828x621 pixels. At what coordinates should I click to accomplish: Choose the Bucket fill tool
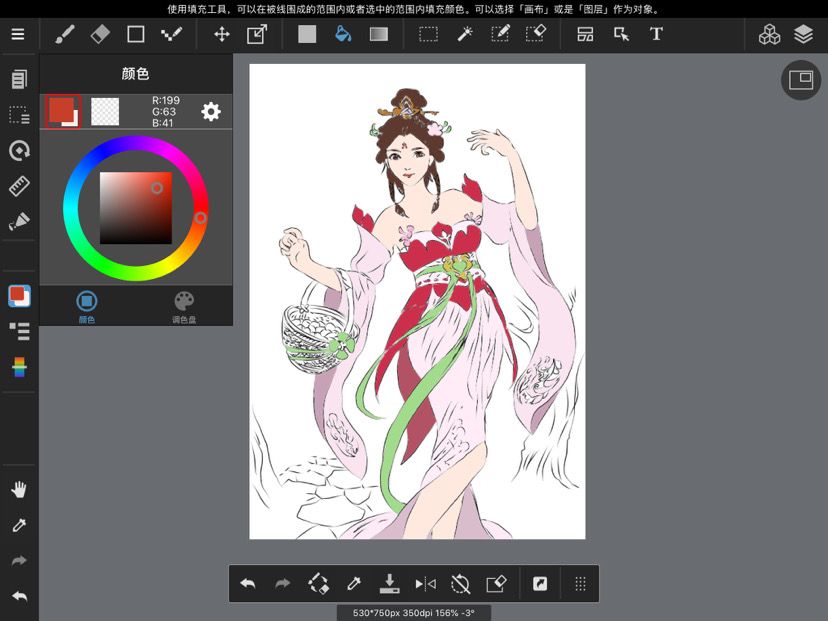pos(343,34)
